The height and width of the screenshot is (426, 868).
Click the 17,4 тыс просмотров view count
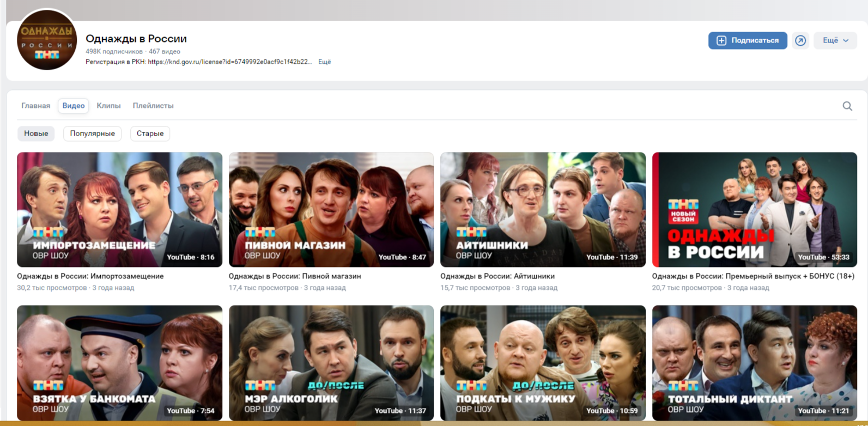tap(264, 288)
